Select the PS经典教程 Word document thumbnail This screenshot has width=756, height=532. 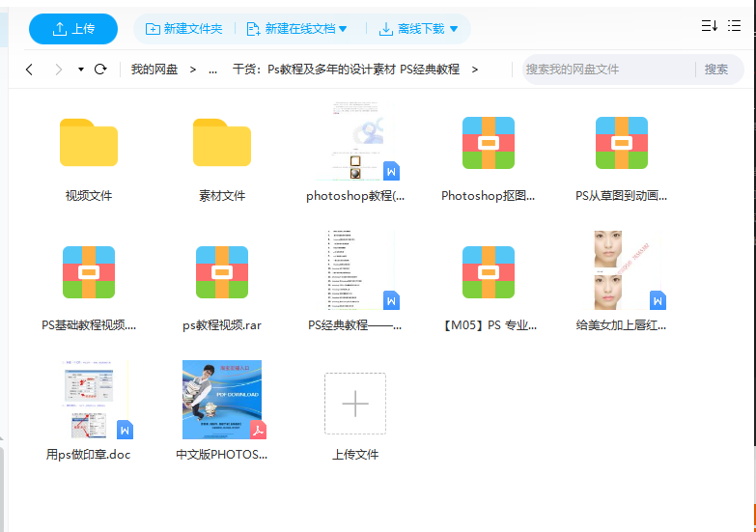click(360, 270)
